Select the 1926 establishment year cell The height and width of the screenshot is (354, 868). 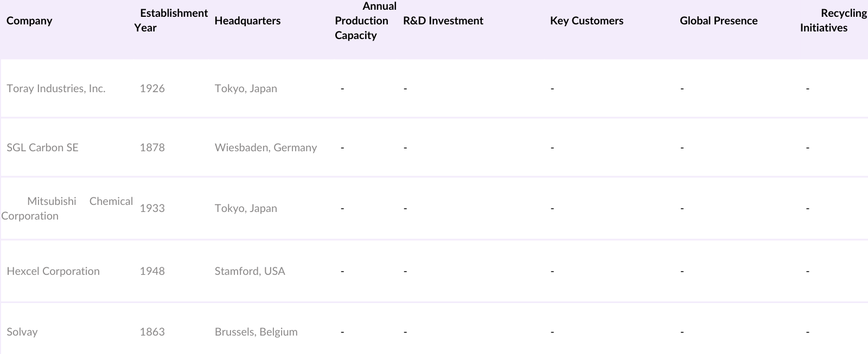click(152, 88)
